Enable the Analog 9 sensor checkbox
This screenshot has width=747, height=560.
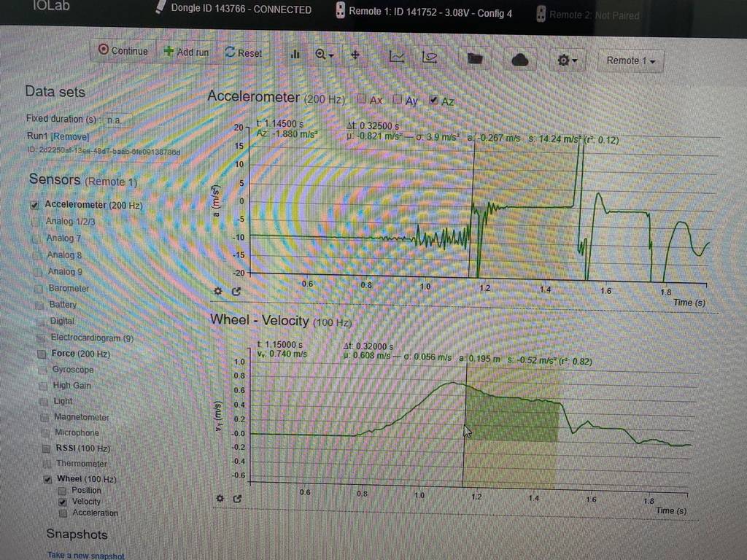(38, 273)
